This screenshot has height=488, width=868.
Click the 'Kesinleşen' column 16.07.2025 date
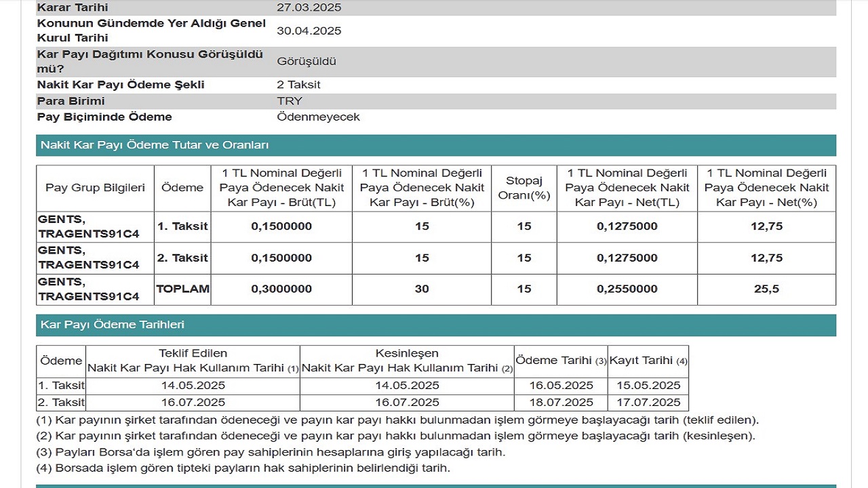point(406,403)
